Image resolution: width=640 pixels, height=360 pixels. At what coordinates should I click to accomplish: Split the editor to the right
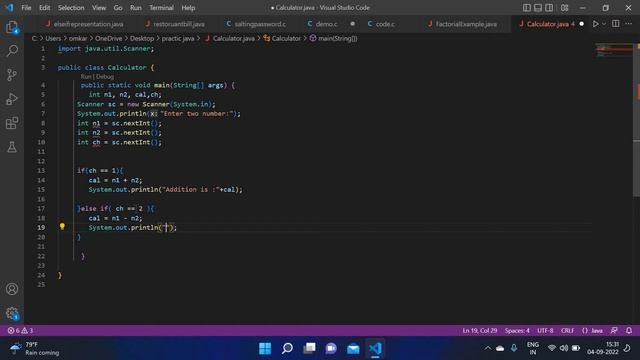(x=616, y=24)
